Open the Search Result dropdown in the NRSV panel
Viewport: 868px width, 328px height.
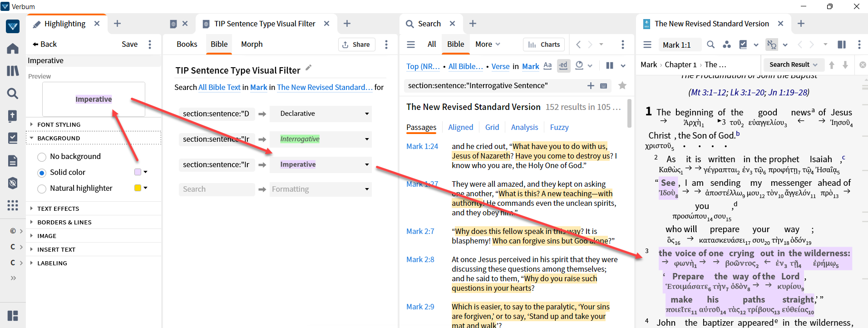coord(793,65)
